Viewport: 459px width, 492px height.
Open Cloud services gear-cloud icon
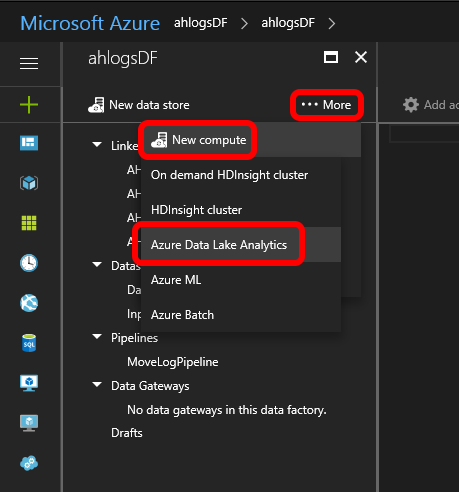[x=29, y=463]
